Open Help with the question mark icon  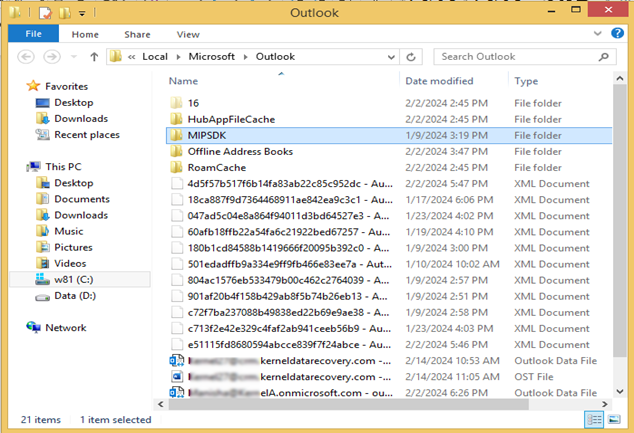pos(617,33)
